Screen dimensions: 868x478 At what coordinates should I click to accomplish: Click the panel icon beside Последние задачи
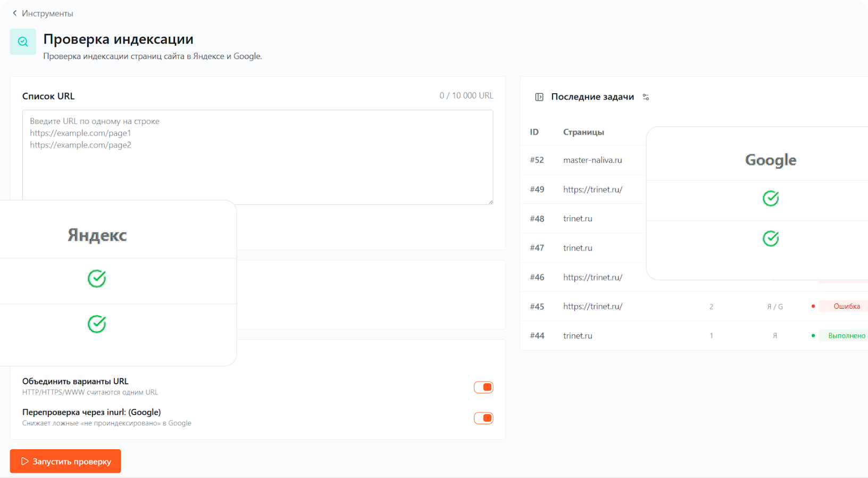[x=539, y=97]
